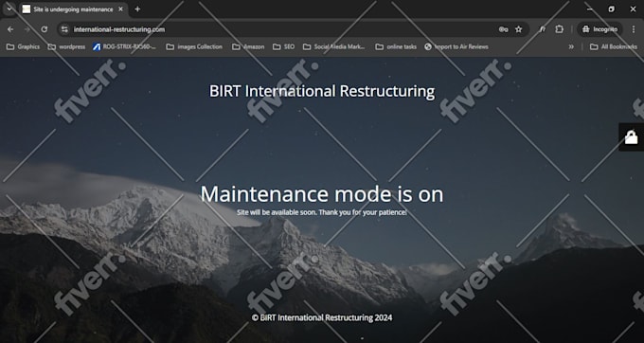
Task: Restore down the Chrome window
Action: point(611,9)
